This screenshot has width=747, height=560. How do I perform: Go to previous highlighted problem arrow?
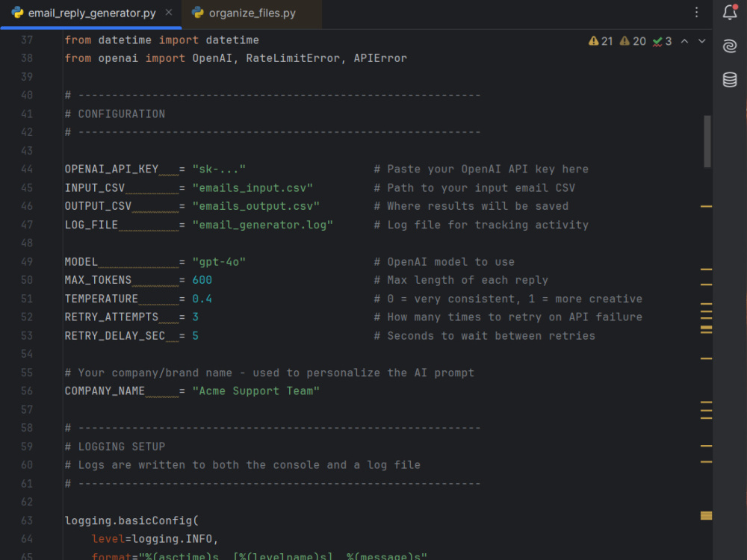point(684,41)
